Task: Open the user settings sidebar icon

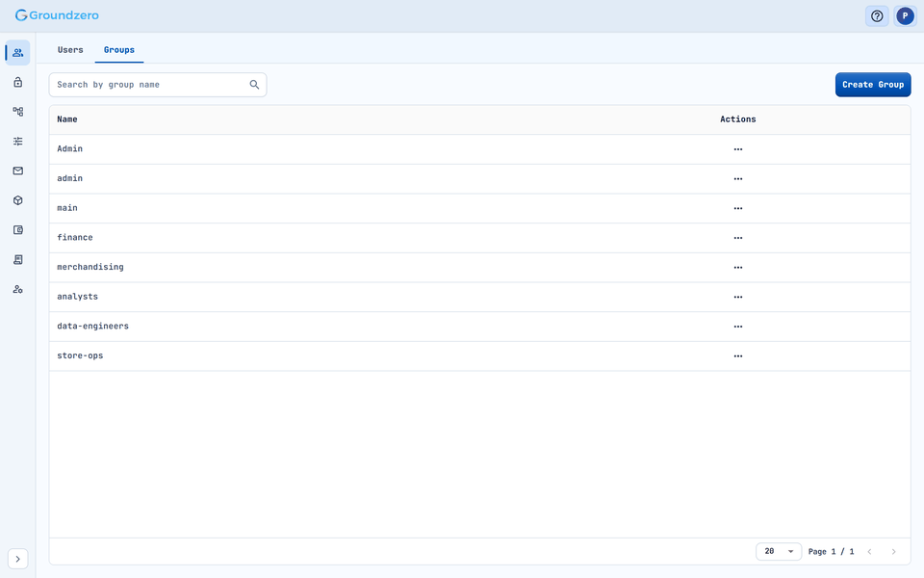Action: click(17, 289)
